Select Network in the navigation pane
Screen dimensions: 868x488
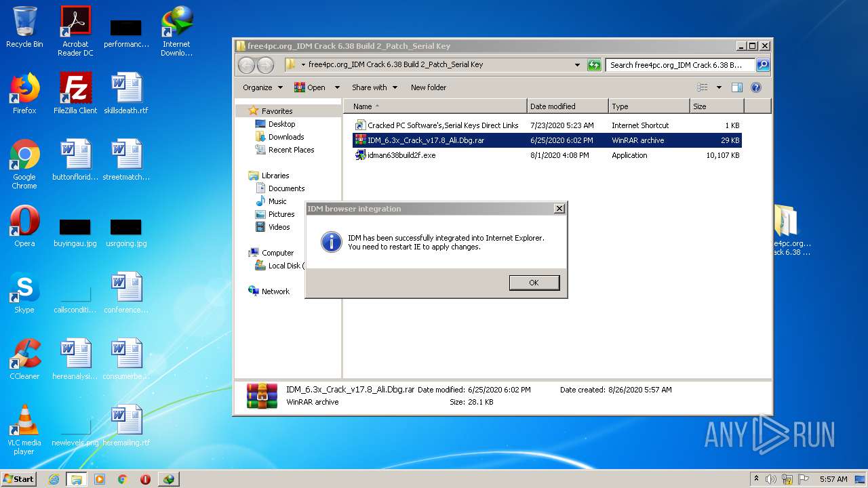coord(275,291)
